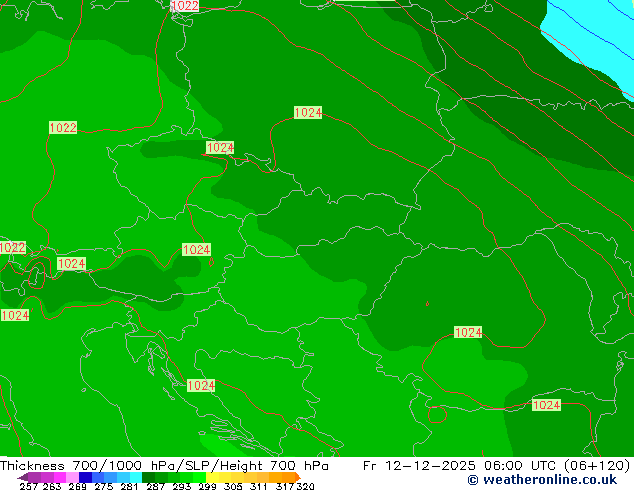The image size is (634, 490).
Task: Click the topmost 1022 isobar label
Action: point(185,6)
